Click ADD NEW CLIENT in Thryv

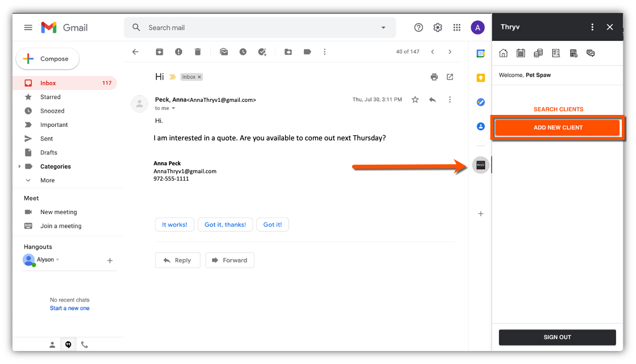point(558,127)
